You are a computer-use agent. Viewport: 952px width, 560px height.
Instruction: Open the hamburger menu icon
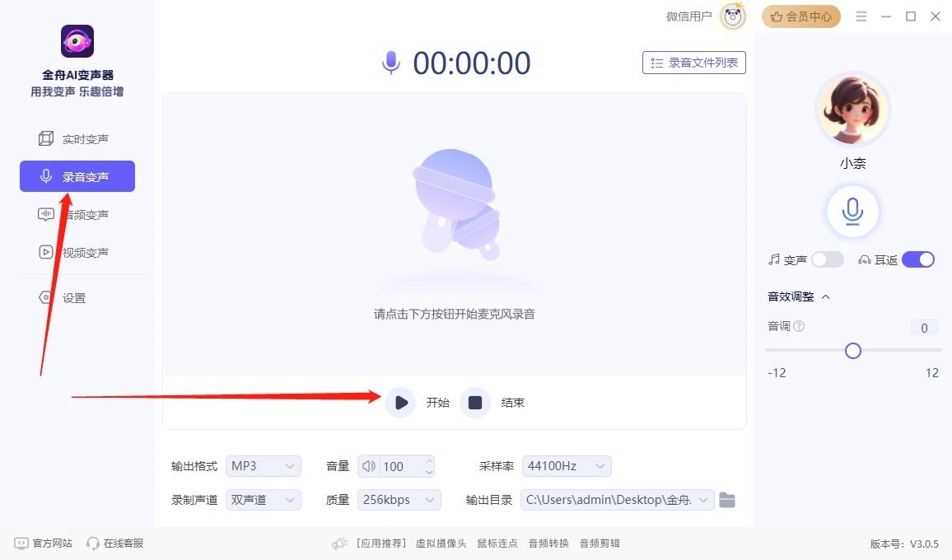point(861,16)
